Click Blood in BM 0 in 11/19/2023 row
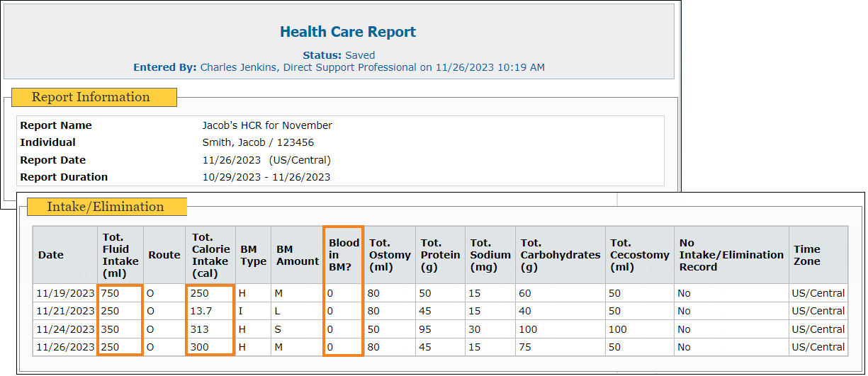The width and height of the screenshot is (868, 376). click(x=344, y=293)
